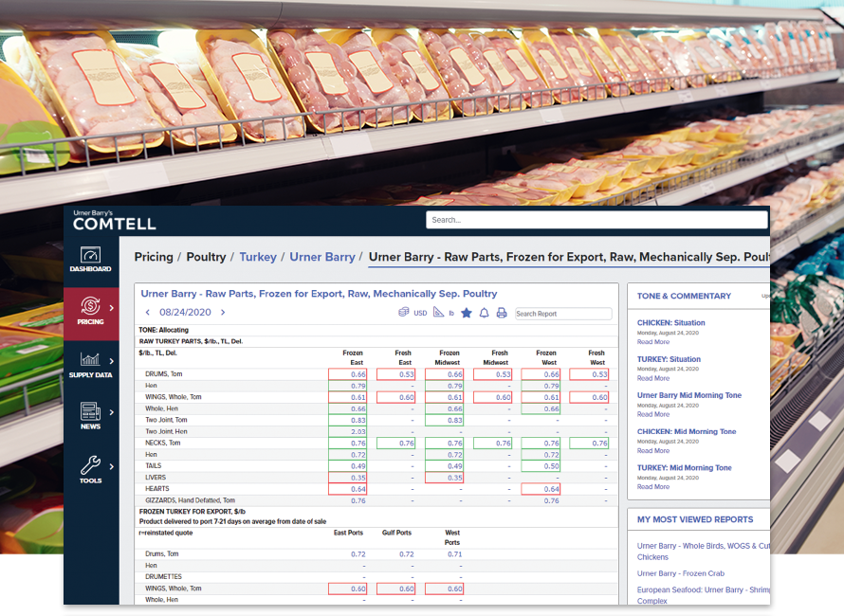The height and width of the screenshot is (616, 844).
Task: Favorite this report with the star icon
Action: pyautogui.click(x=466, y=313)
